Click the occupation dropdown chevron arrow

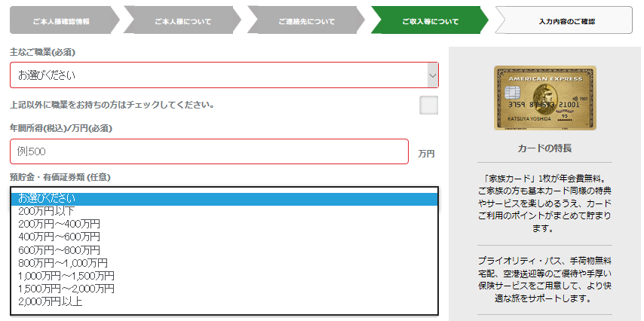pos(432,75)
